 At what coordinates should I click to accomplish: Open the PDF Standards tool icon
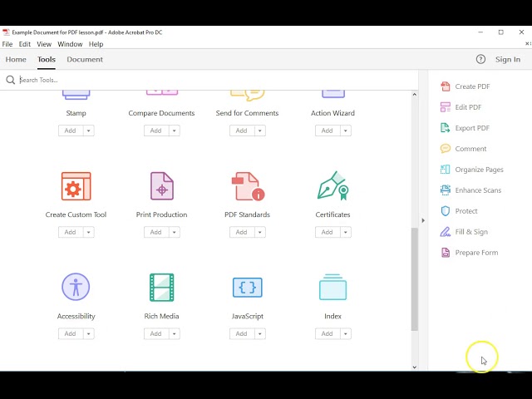click(247, 186)
